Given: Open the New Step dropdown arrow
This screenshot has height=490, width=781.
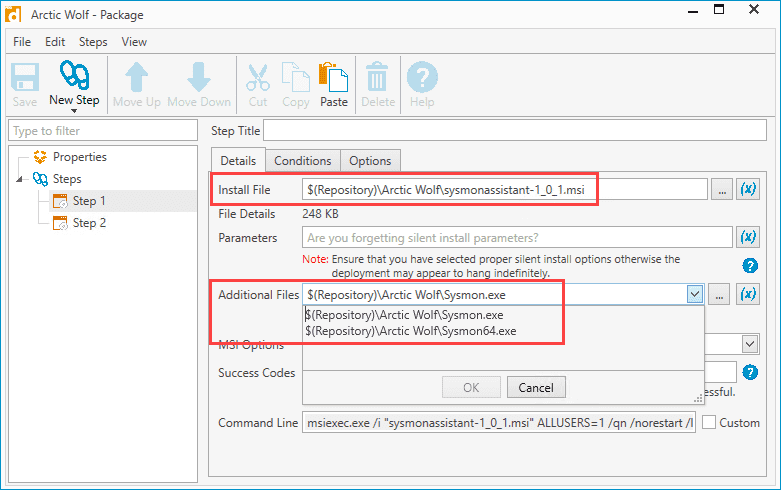Looking at the screenshot, I should point(74,111).
